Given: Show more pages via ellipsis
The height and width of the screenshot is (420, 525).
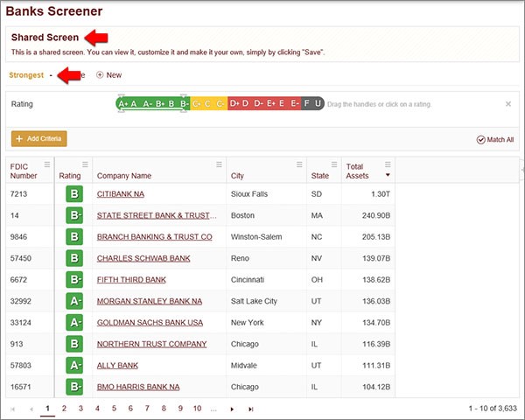Looking at the screenshot, I should [213, 408].
